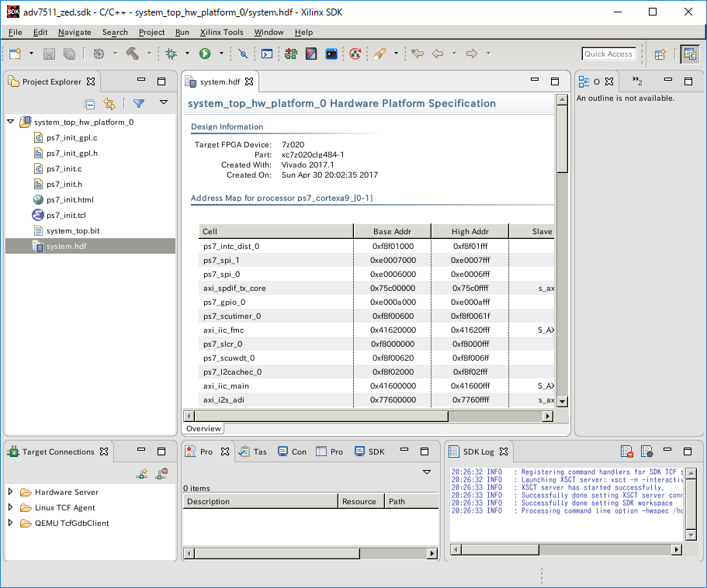Select the axi_iic_main table row
Image resolution: width=707 pixels, height=588 pixels.
(376, 386)
